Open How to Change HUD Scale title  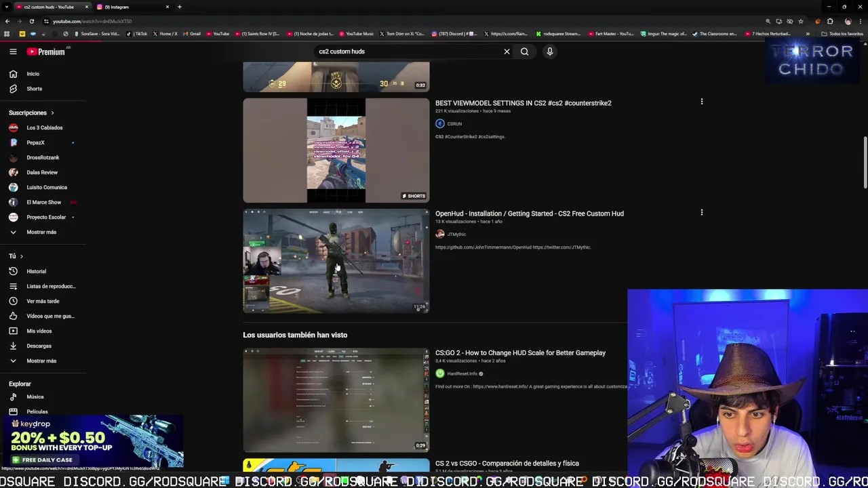tap(520, 352)
